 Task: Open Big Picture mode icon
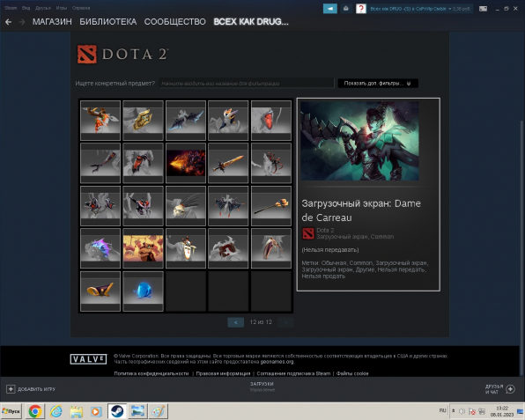pyautogui.click(x=483, y=9)
